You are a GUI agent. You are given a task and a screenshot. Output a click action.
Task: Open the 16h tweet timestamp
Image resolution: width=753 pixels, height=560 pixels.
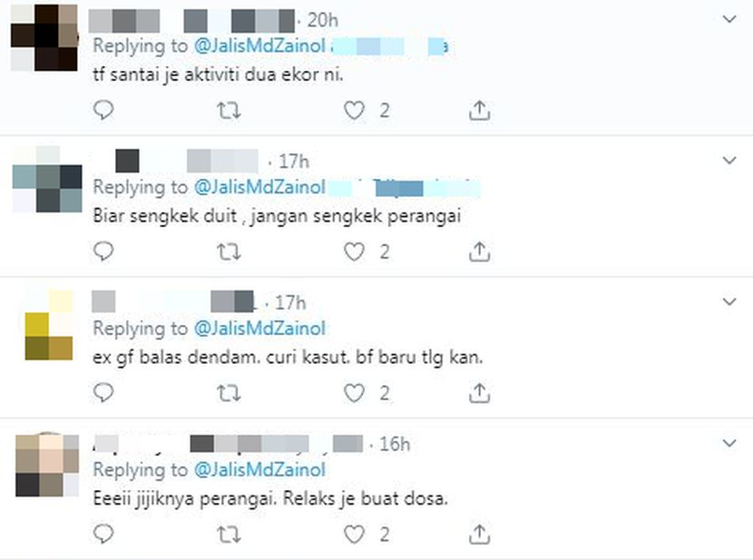(x=395, y=444)
